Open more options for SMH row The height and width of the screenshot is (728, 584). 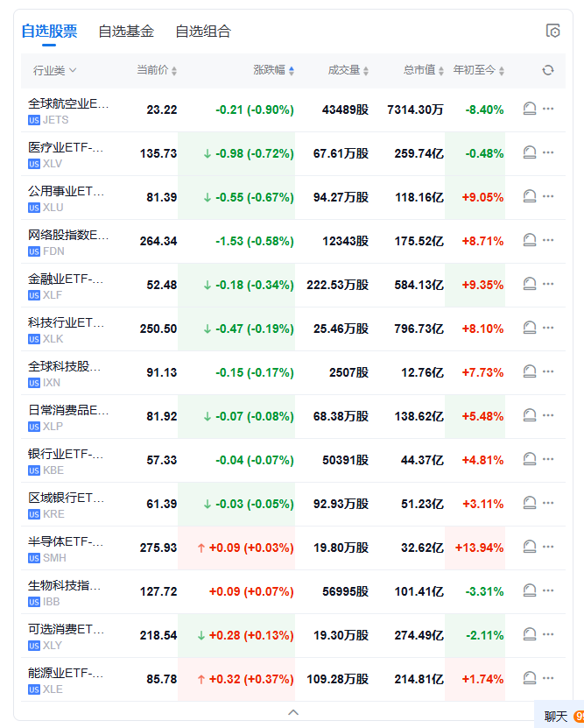pos(548,547)
